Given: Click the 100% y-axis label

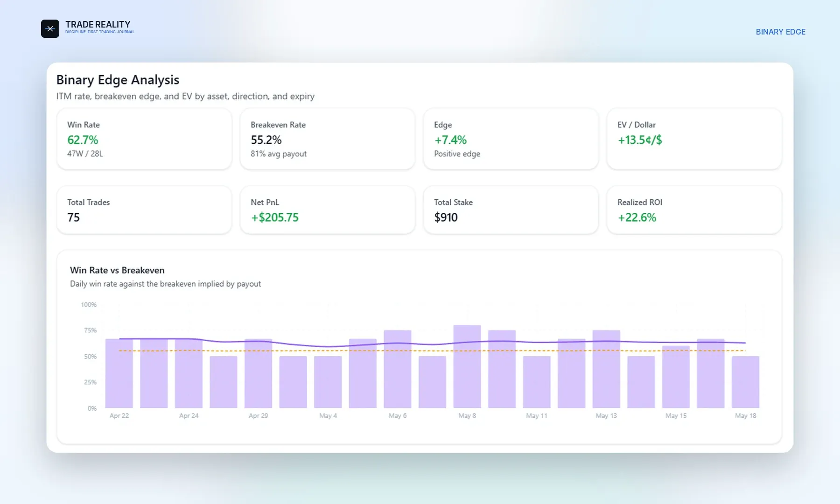Looking at the screenshot, I should pos(89,305).
